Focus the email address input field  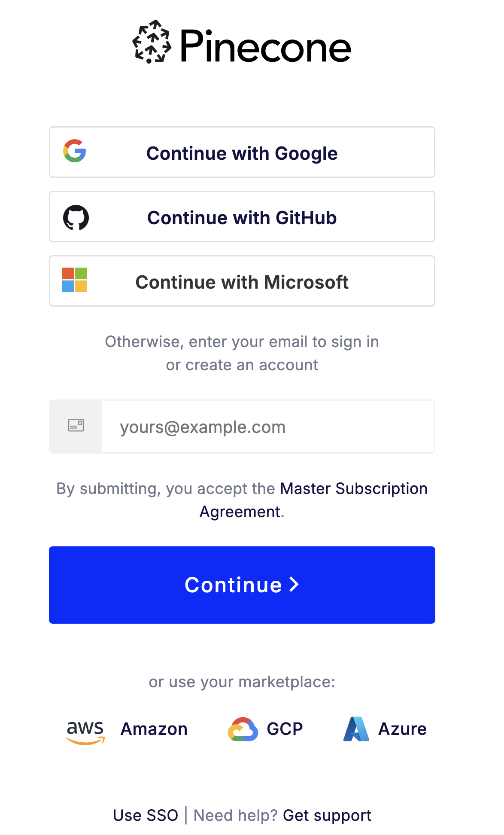point(268,427)
